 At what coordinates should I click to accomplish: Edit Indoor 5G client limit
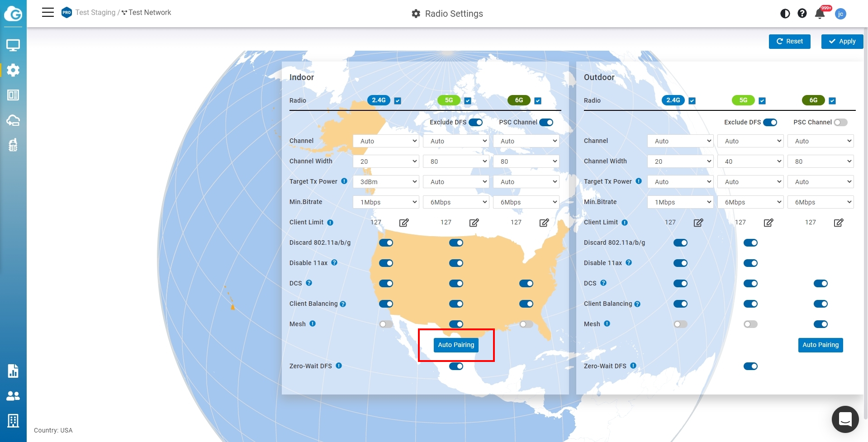coord(474,223)
